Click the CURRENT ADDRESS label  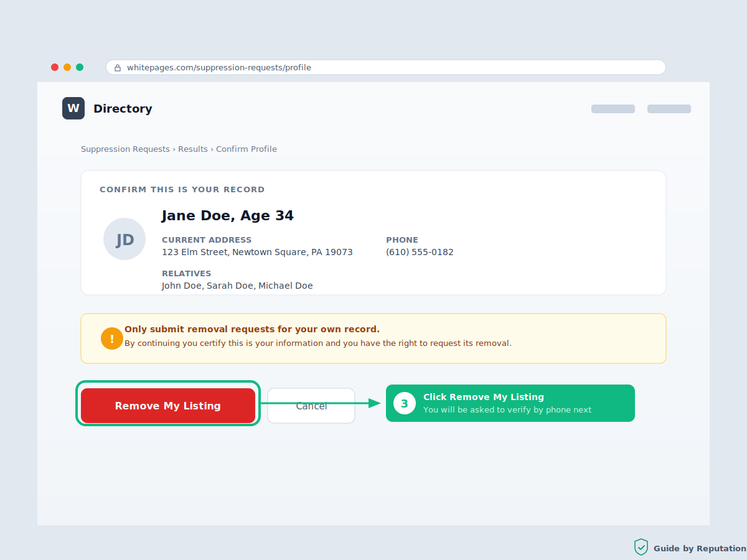pyautogui.click(x=207, y=240)
